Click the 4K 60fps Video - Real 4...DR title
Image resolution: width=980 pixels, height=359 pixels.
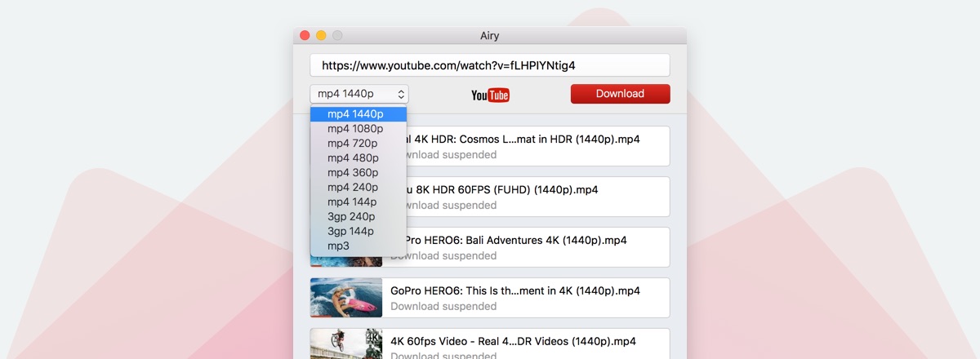[513, 342]
